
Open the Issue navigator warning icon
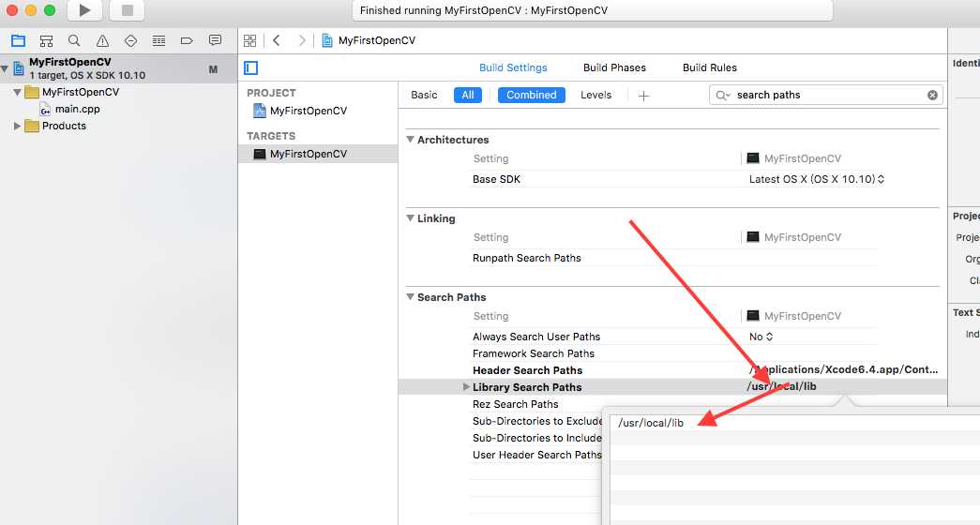pos(102,41)
